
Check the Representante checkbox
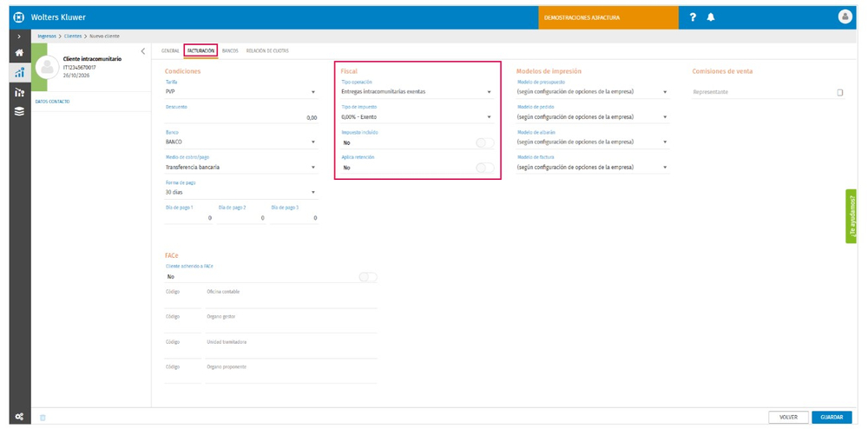tap(839, 92)
